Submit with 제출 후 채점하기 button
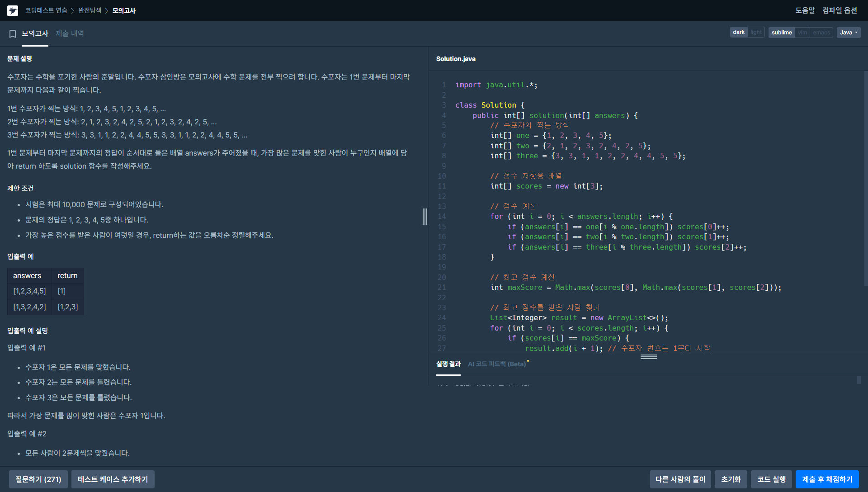This screenshot has width=868, height=492. [x=827, y=479]
